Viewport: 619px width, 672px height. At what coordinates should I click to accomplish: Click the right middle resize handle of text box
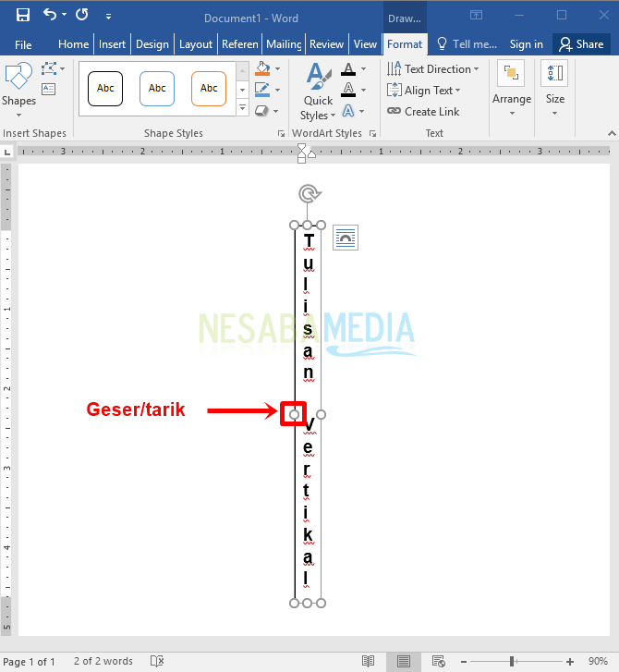click(321, 414)
